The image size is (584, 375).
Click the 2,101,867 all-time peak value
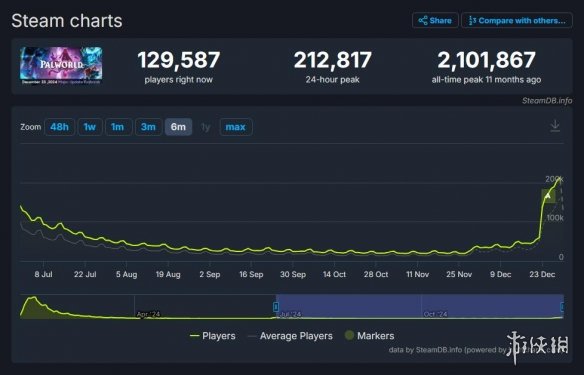tap(486, 60)
